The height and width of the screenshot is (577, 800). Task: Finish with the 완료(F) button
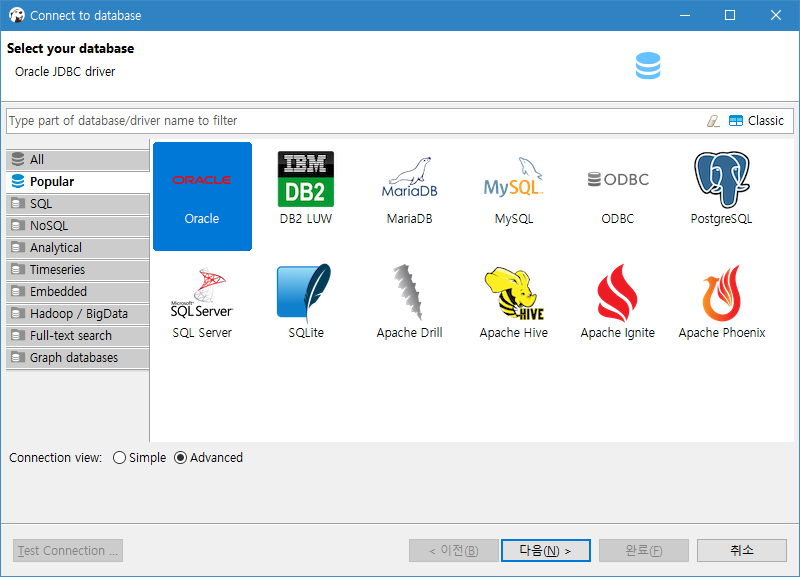click(644, 550)
